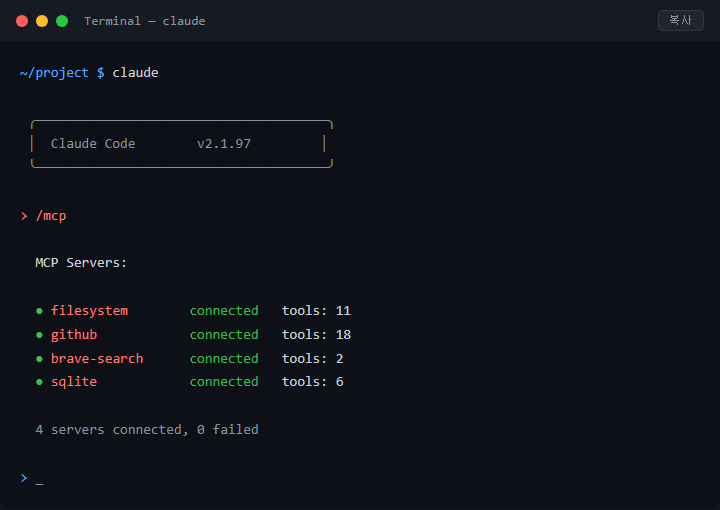Click 'tools: 11' for filesystem

[316, 311]
